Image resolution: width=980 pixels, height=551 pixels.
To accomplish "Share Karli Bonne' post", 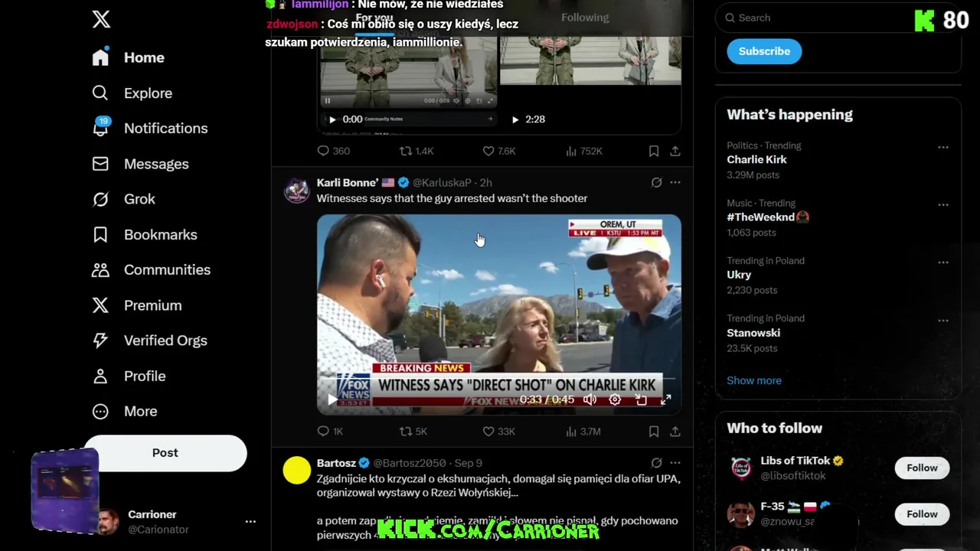I will pos(675,432).
